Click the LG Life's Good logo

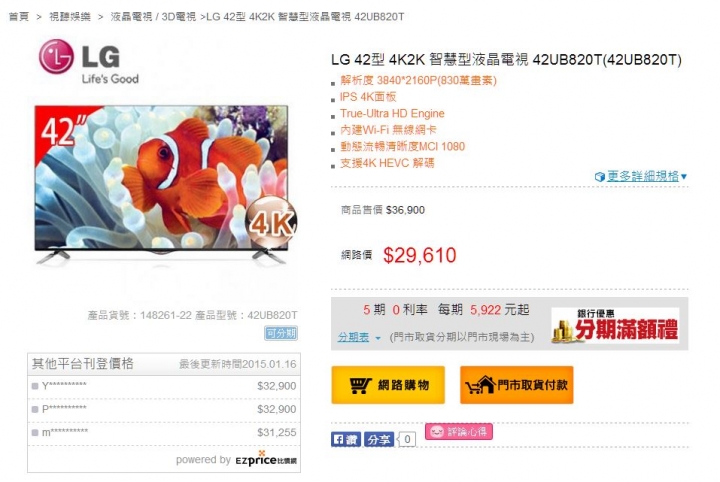[89, 62]
